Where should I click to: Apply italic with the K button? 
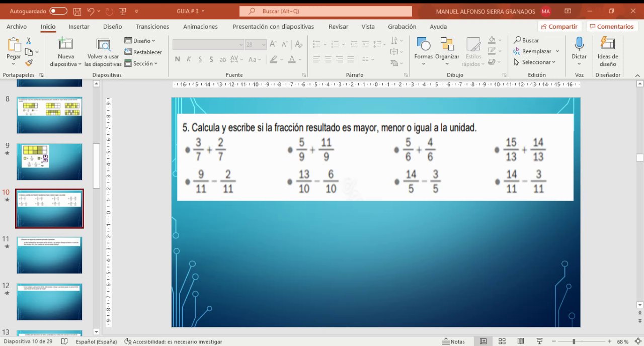pos(189,59)
